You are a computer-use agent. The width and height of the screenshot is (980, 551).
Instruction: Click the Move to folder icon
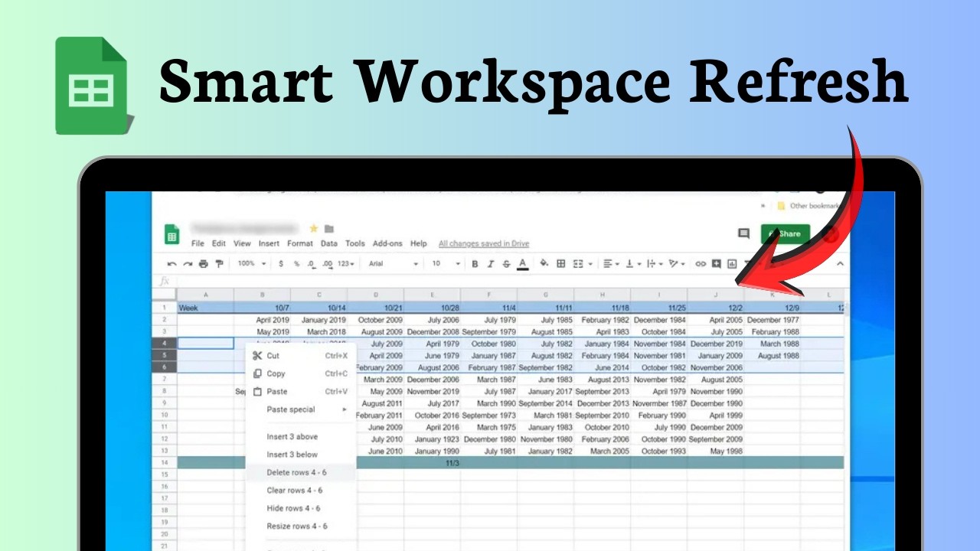(329, 229)
